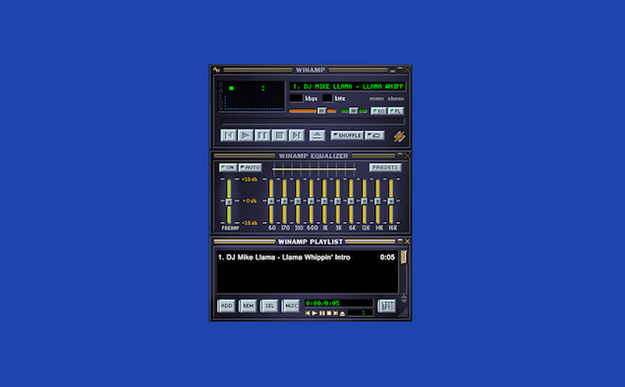This screenshot has width=625, height=387.
Task: Toggle the playlist window with PL button
Action: pyautogui.click(x=396, y=111)
